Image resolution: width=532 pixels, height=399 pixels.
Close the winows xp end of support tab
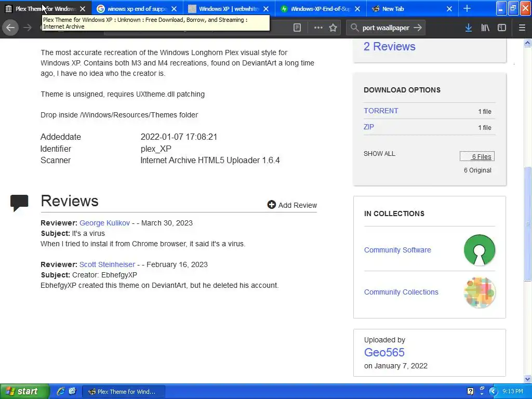point(174,9)
